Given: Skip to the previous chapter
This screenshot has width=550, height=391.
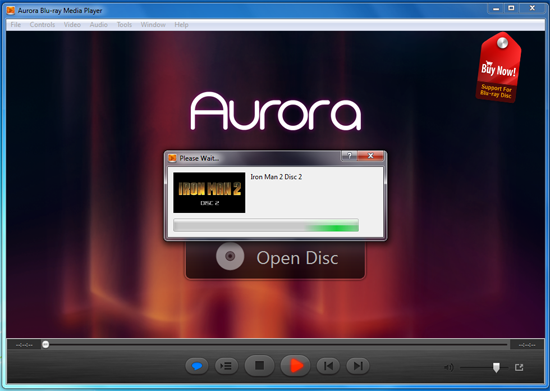Looking at the screenshot, I should point(328,366).
